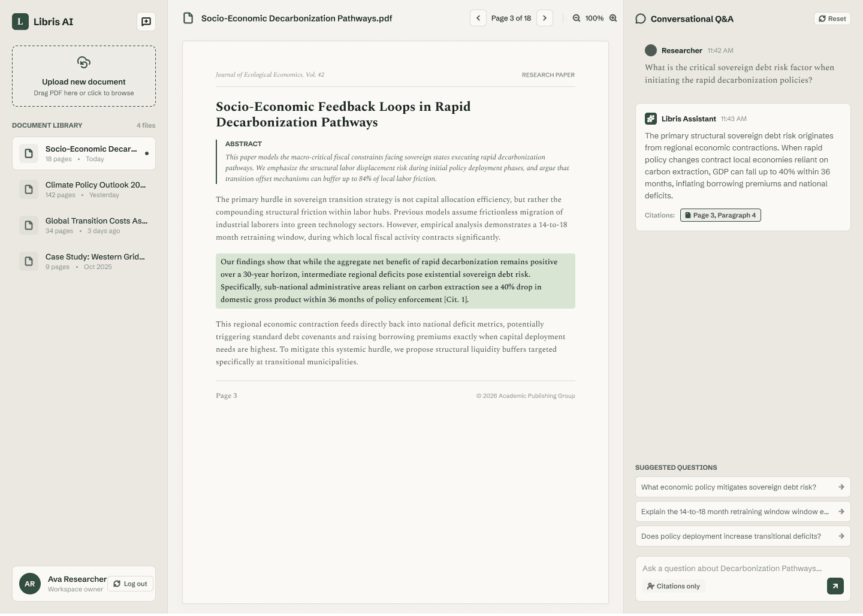This screenshot has width=863, height=616.
Task: Open Socio-Economic Decar... document in library
Action: coord(84,153)
